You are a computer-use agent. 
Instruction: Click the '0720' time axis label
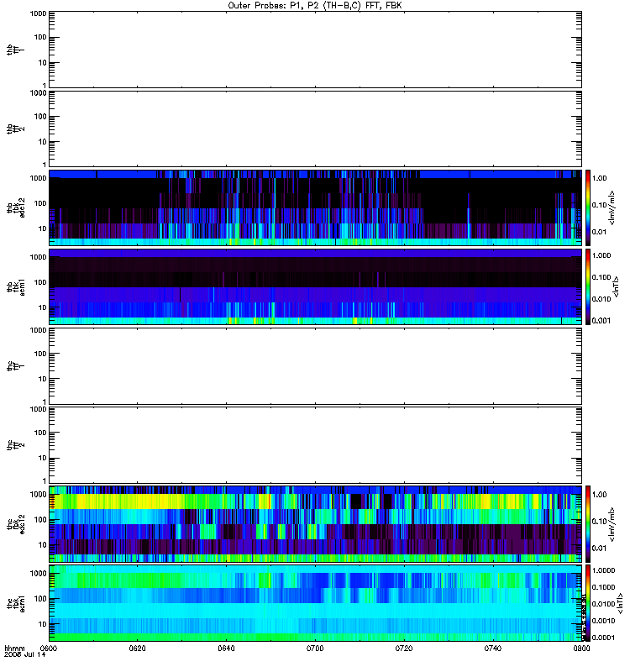click(404, 648)
